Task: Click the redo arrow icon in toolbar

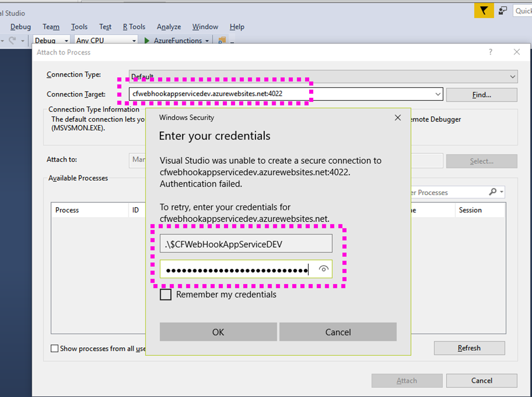Action: (x=13, y=41)
